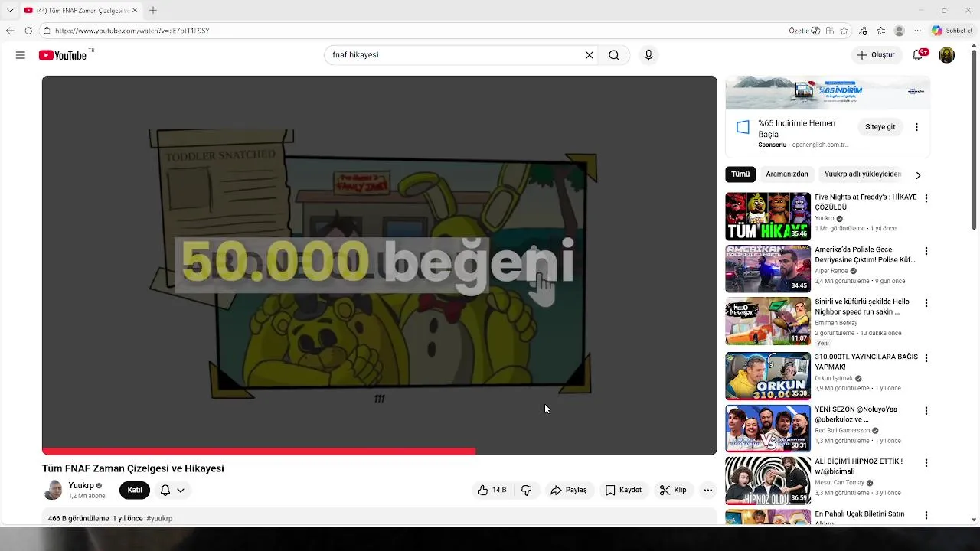Open options for Hello Nighbor speed run video
Screen dimensions: 980x551
pos(926,303)
